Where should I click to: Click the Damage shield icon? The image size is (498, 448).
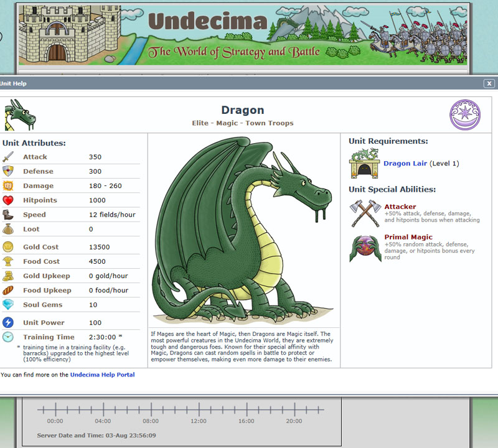[x=9, y=185]
